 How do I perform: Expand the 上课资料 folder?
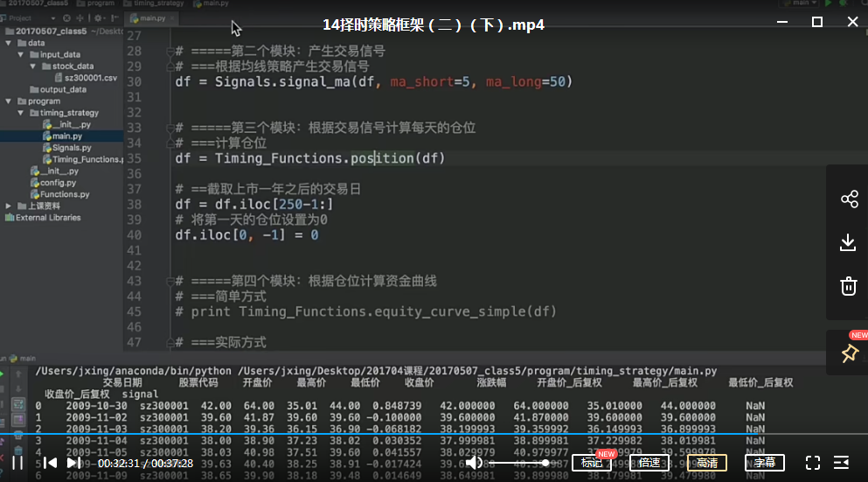8,206
